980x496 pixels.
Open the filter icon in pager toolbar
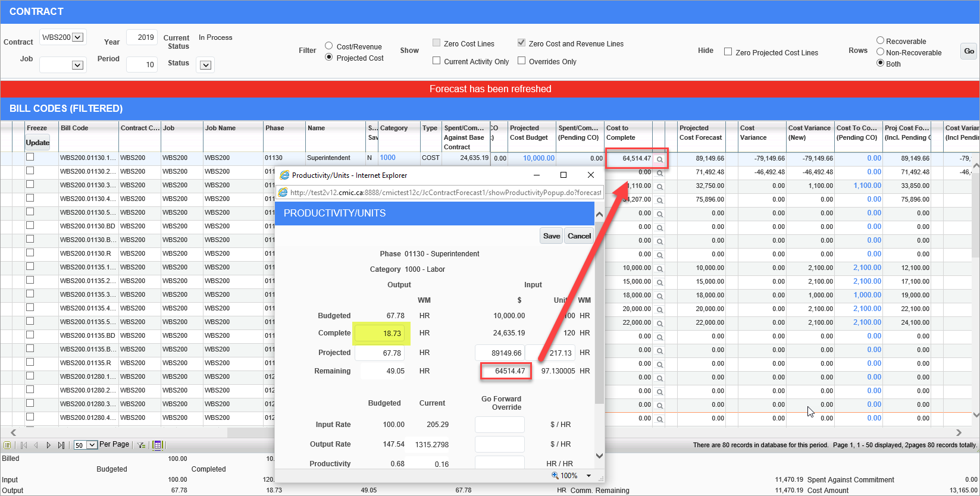pos(141,445)
